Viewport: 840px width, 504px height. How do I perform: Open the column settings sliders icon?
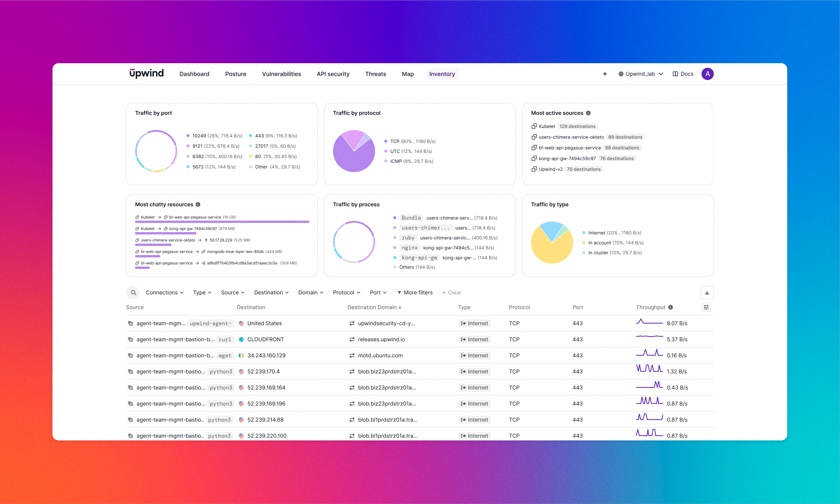pyautogui.click(x=706, y=307)
